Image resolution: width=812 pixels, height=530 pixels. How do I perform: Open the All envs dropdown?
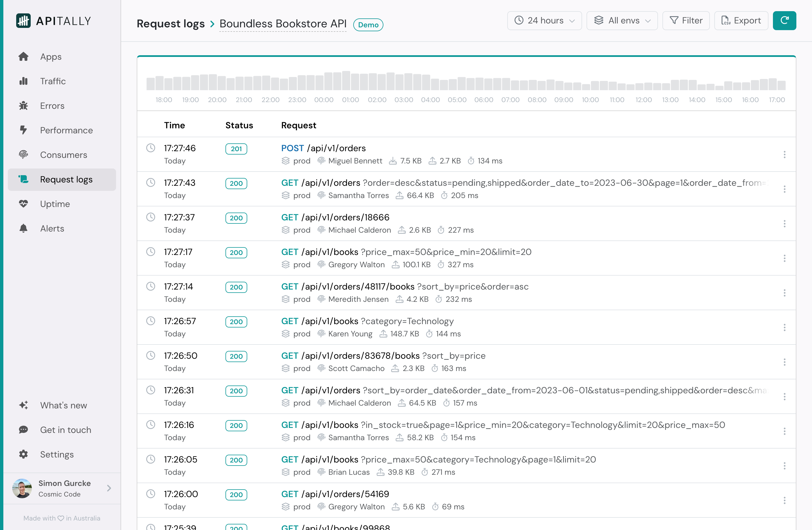tap(622, 20)
